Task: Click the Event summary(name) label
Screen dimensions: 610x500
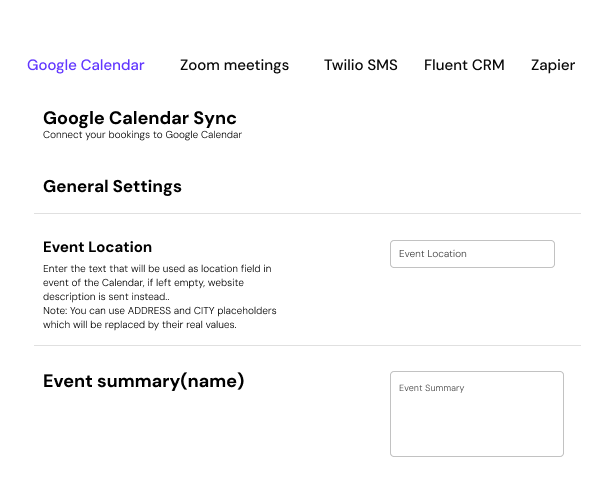Action: click(144, 381)
